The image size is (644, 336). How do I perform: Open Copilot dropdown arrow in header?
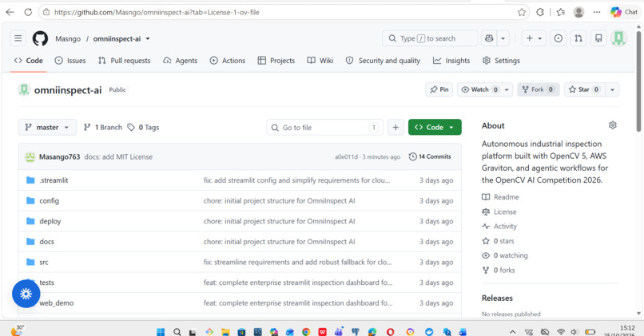tap(503, 38)
